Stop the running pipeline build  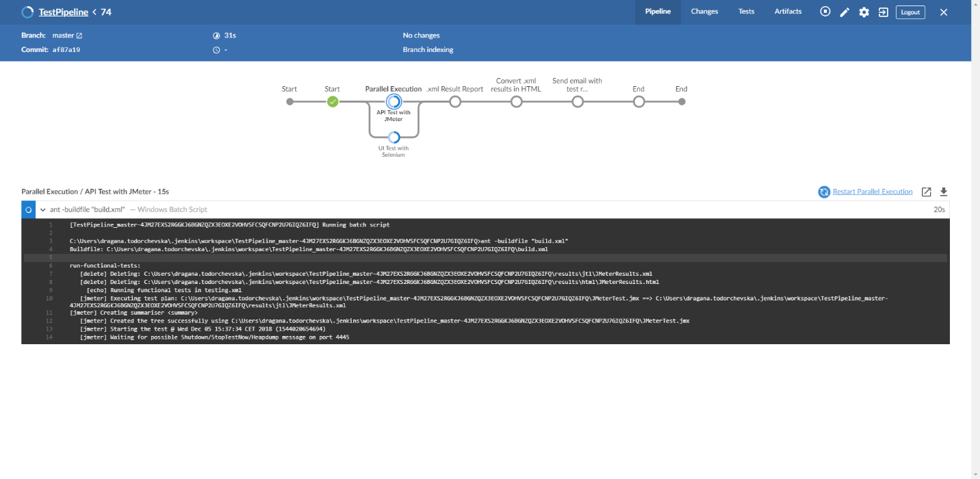tap(825, 12)
